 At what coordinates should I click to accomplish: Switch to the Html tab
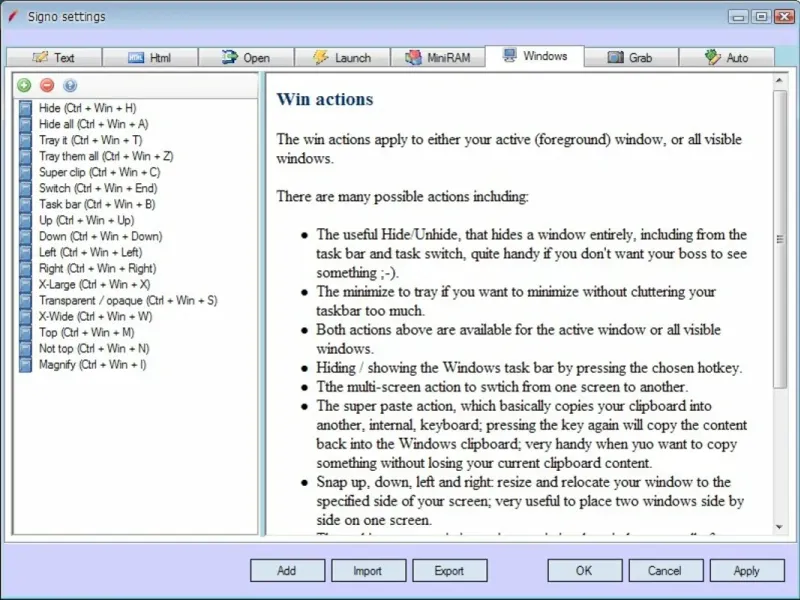150,58
